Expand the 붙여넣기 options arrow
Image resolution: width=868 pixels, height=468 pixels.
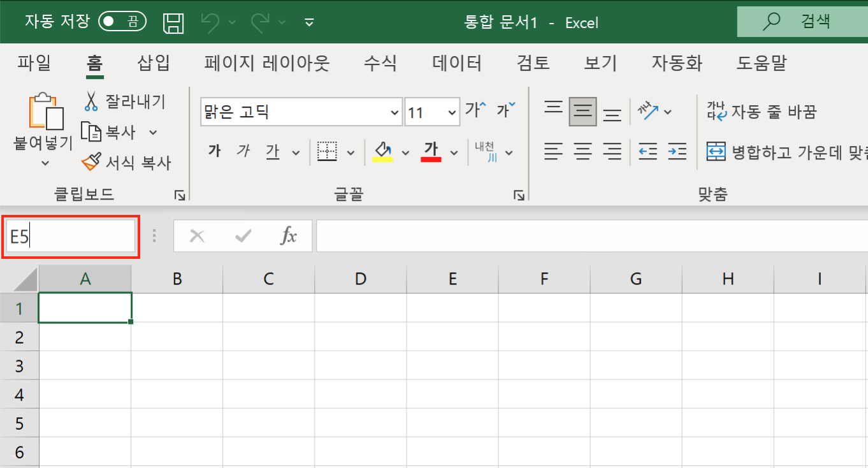(45, 163)
